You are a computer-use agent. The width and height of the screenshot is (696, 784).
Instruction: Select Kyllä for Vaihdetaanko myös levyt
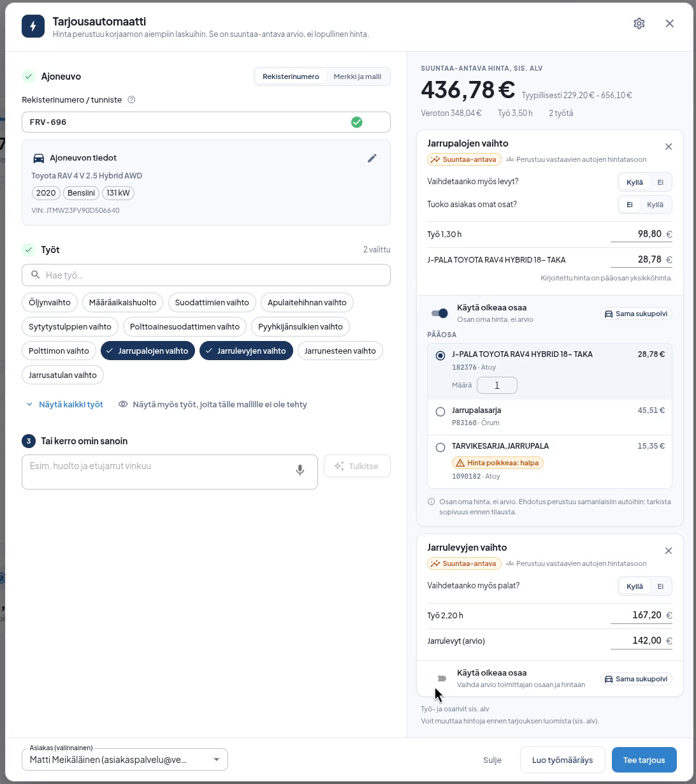coord(634,182)
